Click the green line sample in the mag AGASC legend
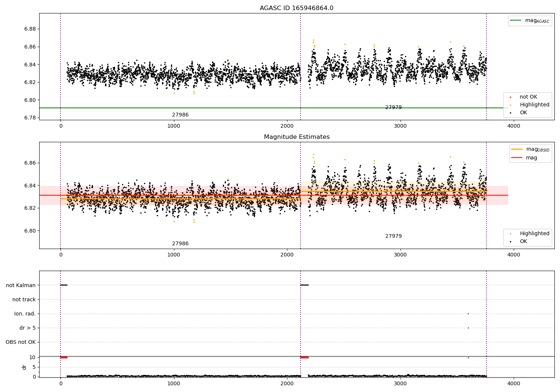Viewport: 560px width, 392px height. click(x=516, y=21)
